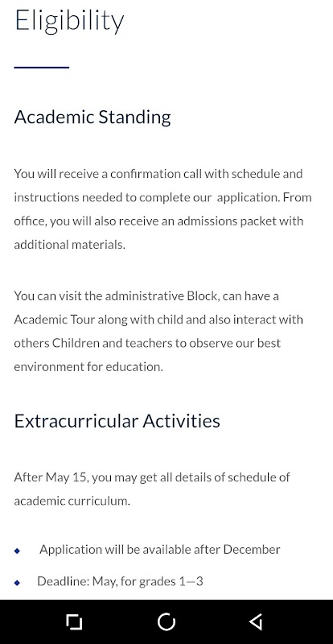Screen dimensions: 333x644
Task: Click 'environment for education.' text
Action: [88, 367]
